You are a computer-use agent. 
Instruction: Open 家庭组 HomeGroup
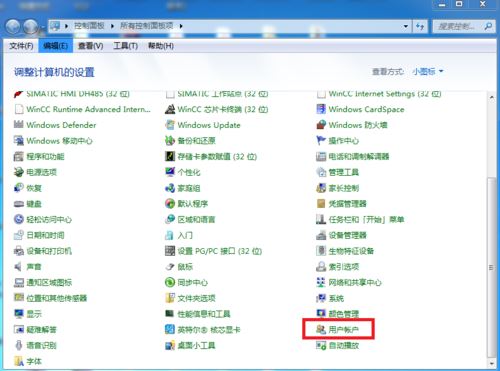[183, 188]
